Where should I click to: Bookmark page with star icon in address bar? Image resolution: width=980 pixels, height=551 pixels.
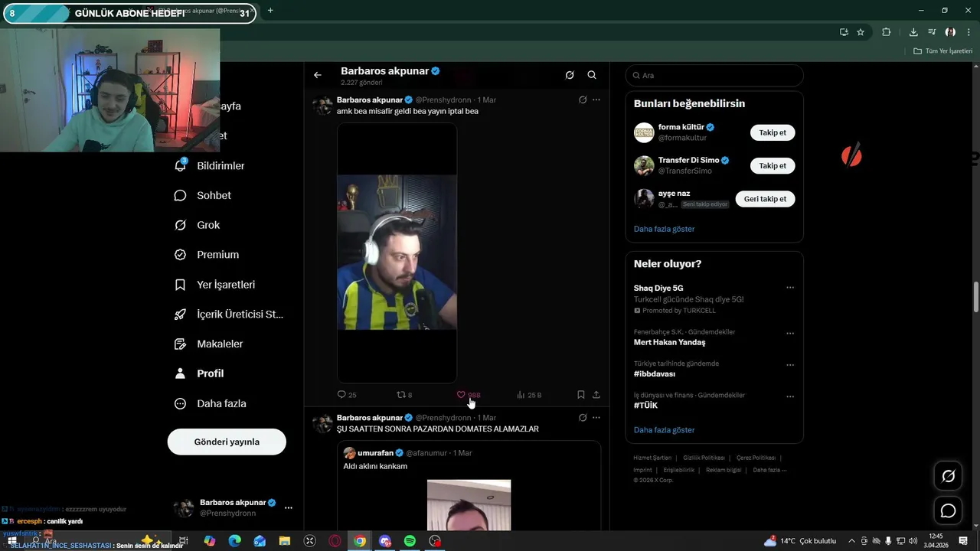point(861,32)
